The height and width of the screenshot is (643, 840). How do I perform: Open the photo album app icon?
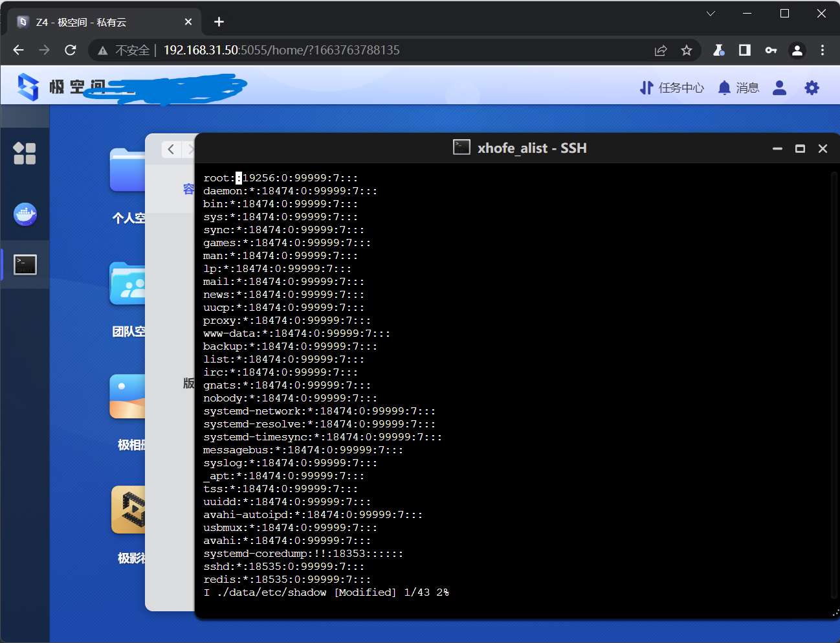128,396
